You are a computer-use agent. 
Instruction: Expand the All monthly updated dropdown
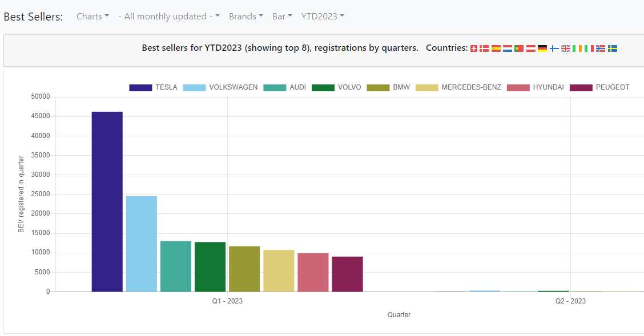pos(169,17)
